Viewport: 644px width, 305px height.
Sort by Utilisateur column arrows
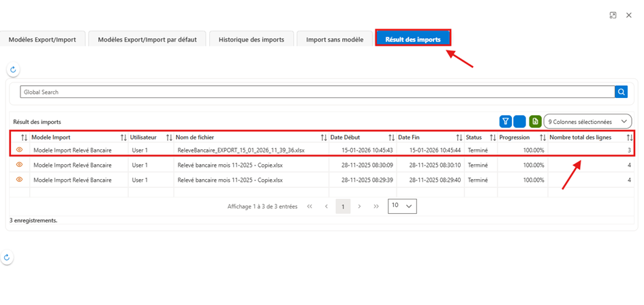pyautogui.click(x=169, y=137)
